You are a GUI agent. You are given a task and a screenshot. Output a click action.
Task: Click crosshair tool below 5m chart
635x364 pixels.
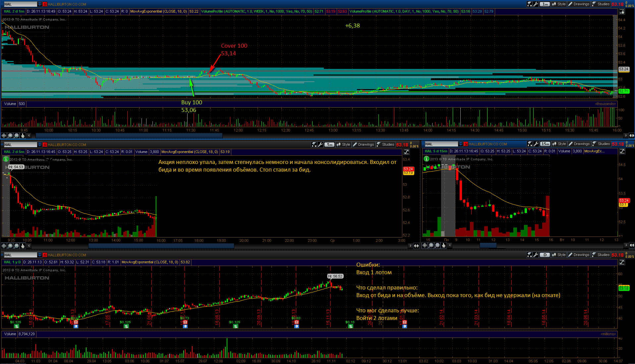pyautogui.click(x=4, y=246)
